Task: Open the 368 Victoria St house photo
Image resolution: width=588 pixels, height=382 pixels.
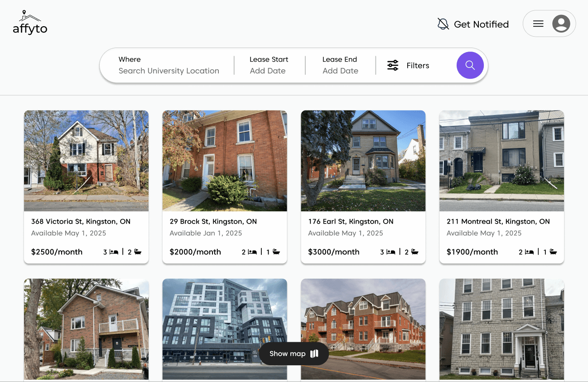Action: pyautogui.click(x=86, y=161)
